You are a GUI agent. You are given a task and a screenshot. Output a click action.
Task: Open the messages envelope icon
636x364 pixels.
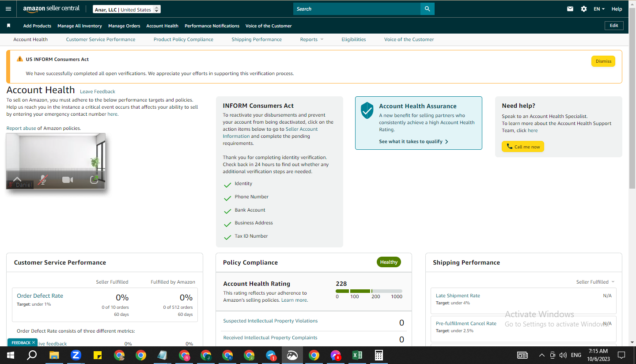(570, 9)
